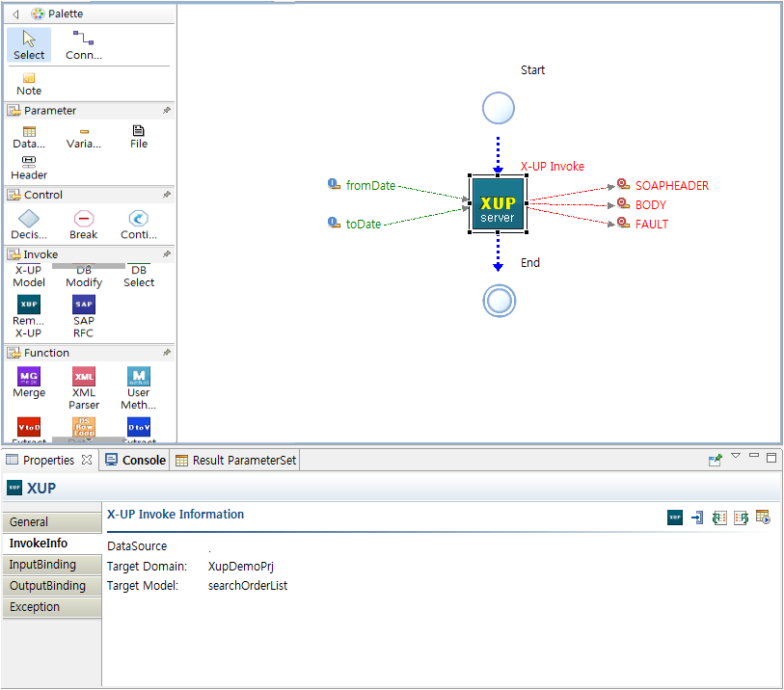Screen dimensions: 784x690
Task: Open the Exception properties section
Action: point(35,607)
